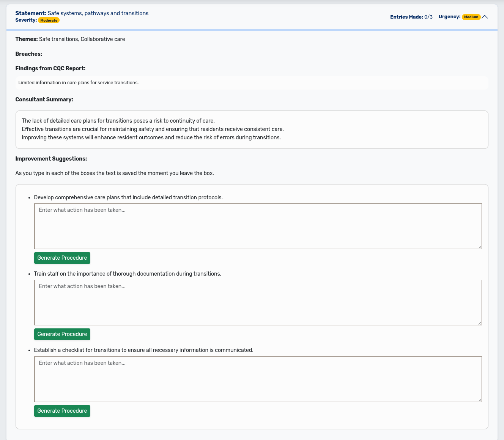Grab resize handle of the checklist textarea
Image resolution: width=504 pixels, height=440 pixels.
point(480,400)
